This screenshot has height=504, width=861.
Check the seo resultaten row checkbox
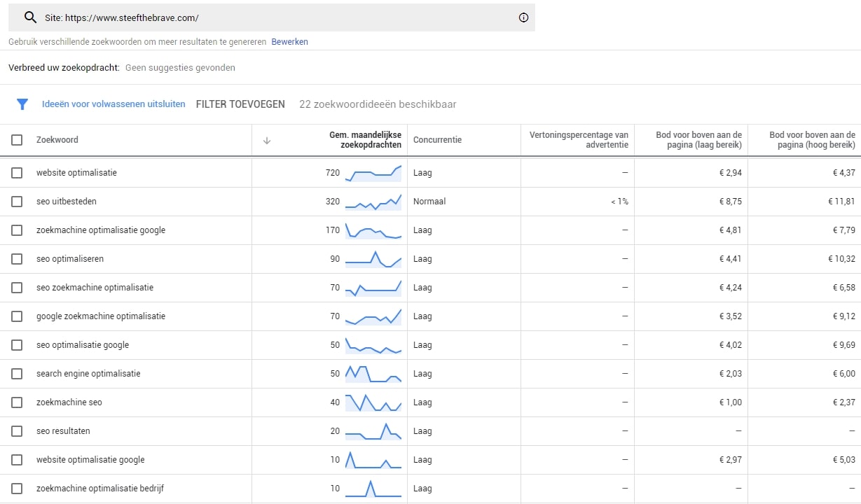coord(17,431)
